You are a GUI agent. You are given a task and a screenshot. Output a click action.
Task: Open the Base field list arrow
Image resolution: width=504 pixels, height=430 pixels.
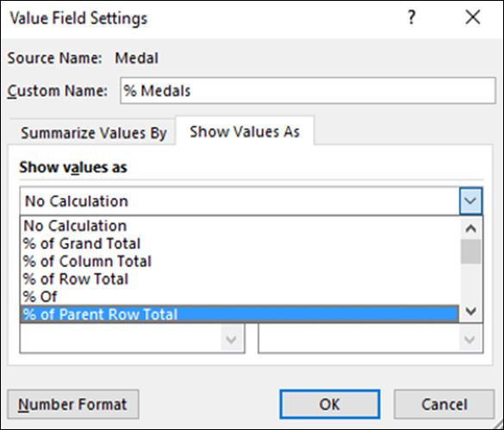tap(232, 340)
